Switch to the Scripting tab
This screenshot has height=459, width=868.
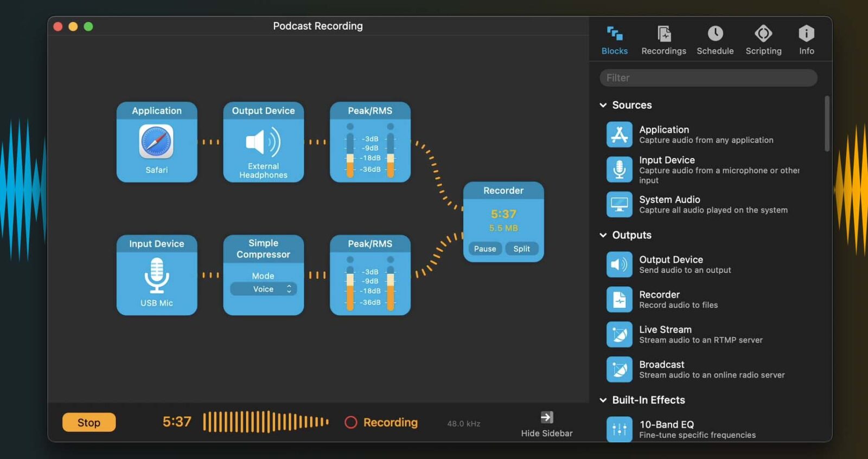763,40
